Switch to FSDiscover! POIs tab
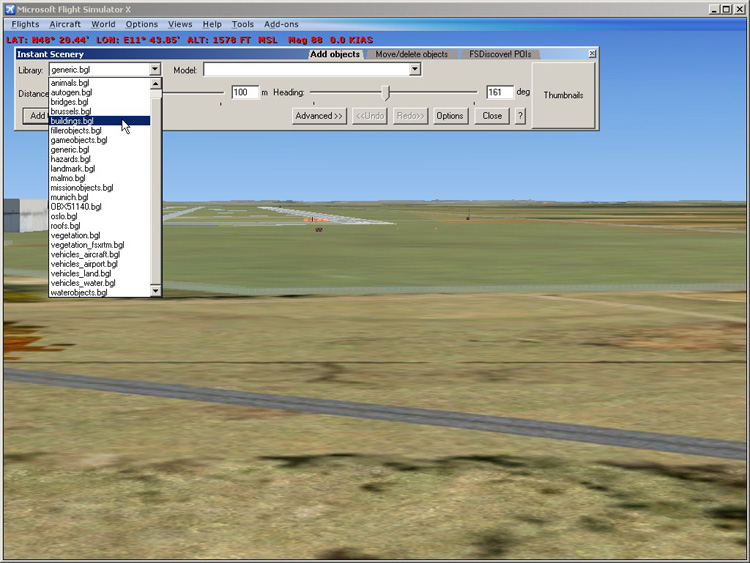The width and height of the screenshot is (750, 563). tap(500, 55)
